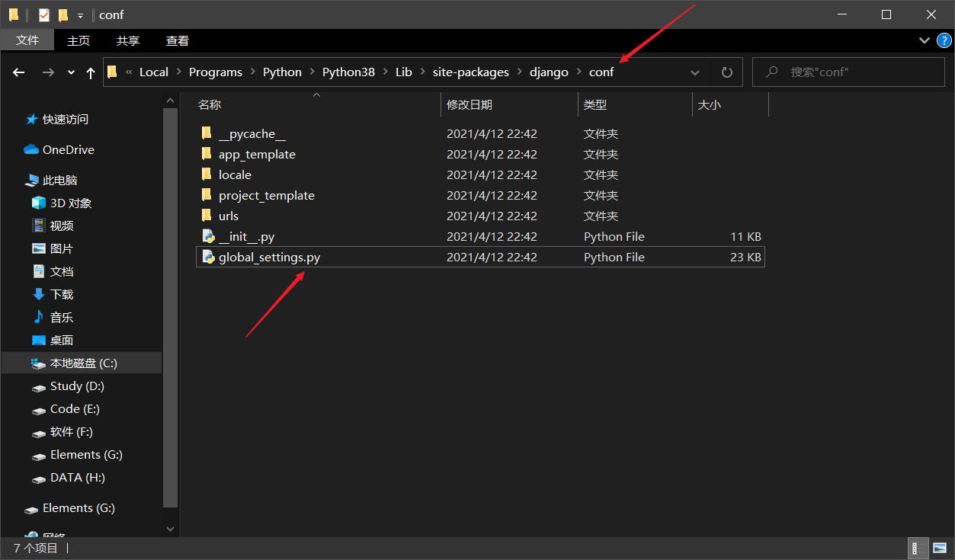This screenshot has height=560, width=955.
Task: Click the navigation pane vertical scrollbar
Action: pos(171,307)
